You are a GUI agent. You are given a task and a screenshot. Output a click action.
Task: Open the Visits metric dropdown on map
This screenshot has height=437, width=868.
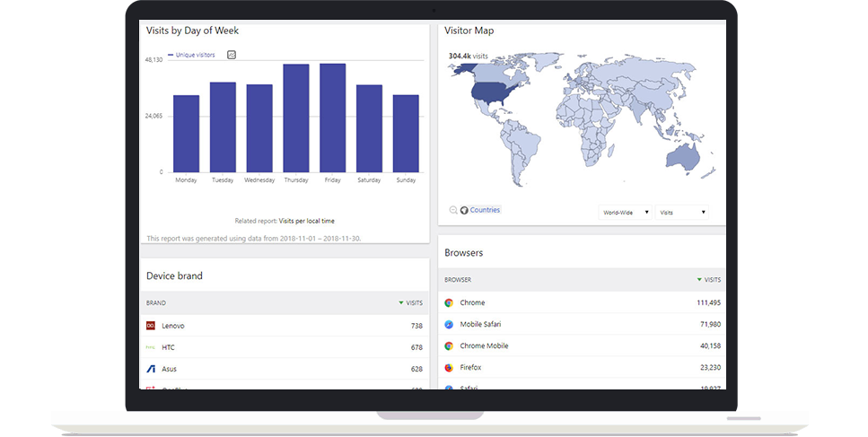tap(682, 213)
